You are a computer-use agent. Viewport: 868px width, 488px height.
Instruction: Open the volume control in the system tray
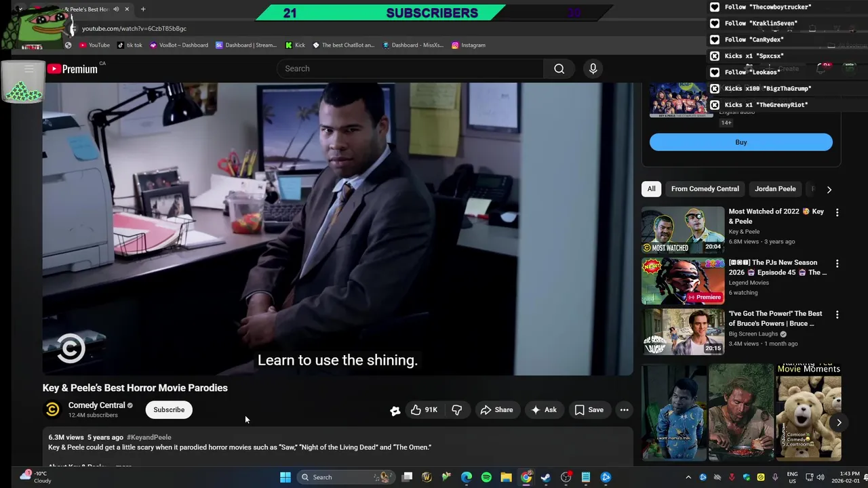(820, 477)
